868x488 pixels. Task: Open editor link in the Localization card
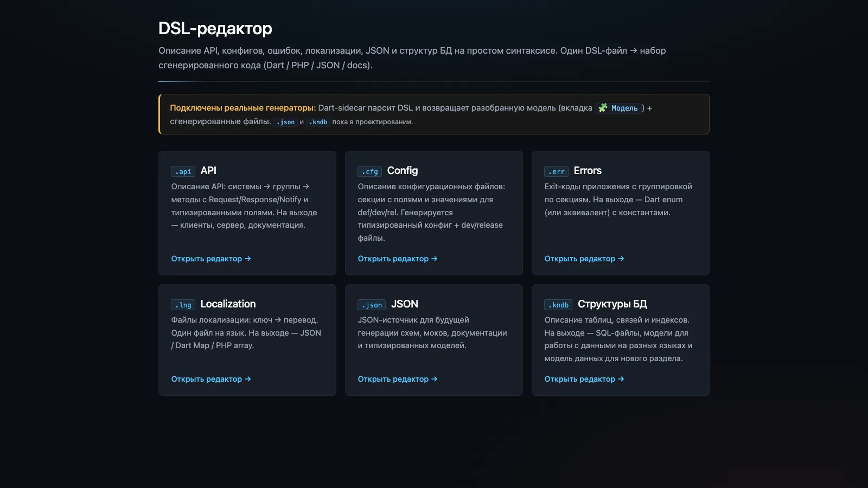tap(211, 379)
